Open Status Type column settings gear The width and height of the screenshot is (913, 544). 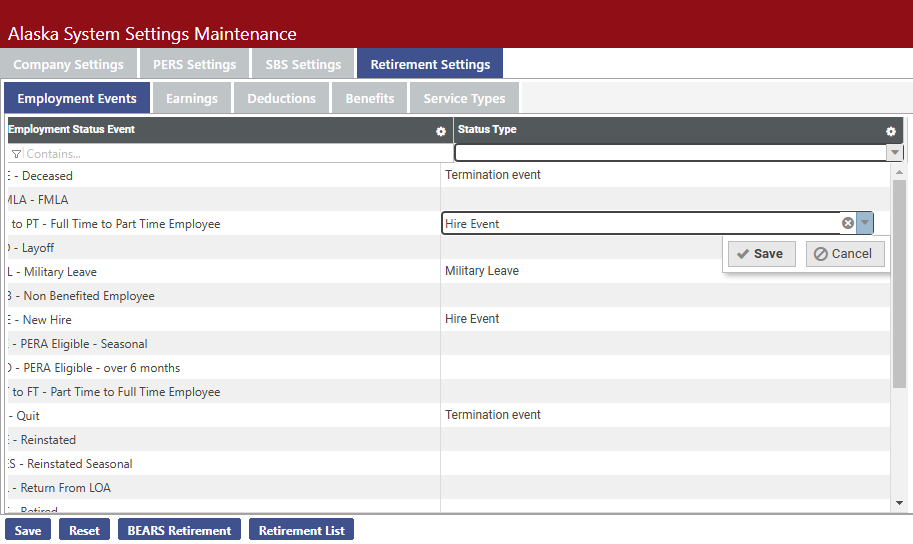point(890,132)
